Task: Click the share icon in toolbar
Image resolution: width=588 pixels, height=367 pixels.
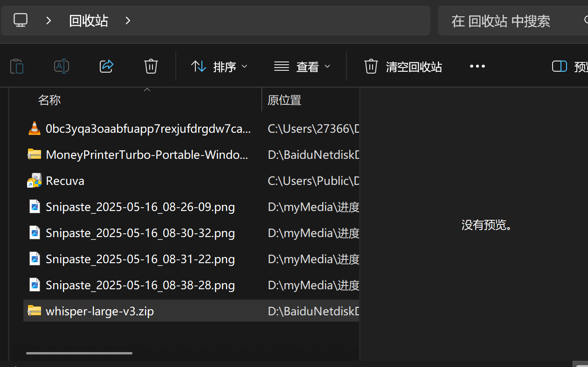Action: (x=107, y=67)
